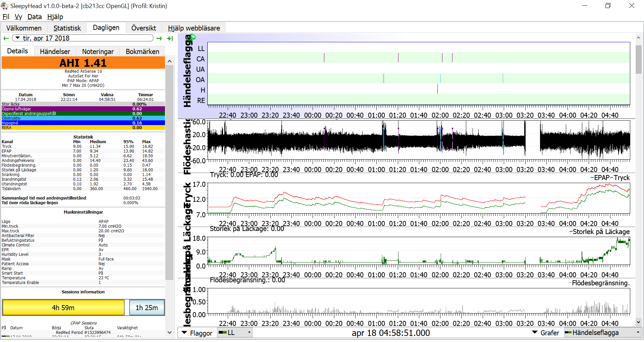
Task: Click the Humidity Level setting row
Action: click(x=83, y=254)
